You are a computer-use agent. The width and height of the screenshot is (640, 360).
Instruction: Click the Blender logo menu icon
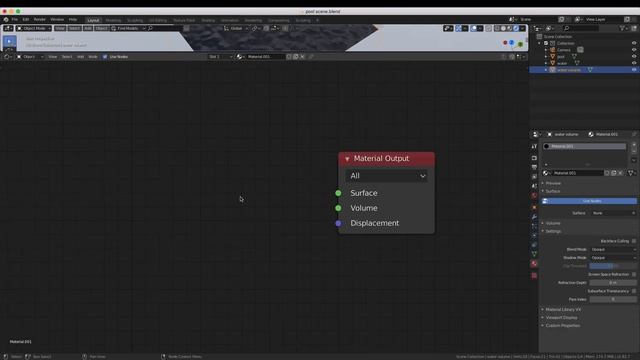(x=6, y=19)
